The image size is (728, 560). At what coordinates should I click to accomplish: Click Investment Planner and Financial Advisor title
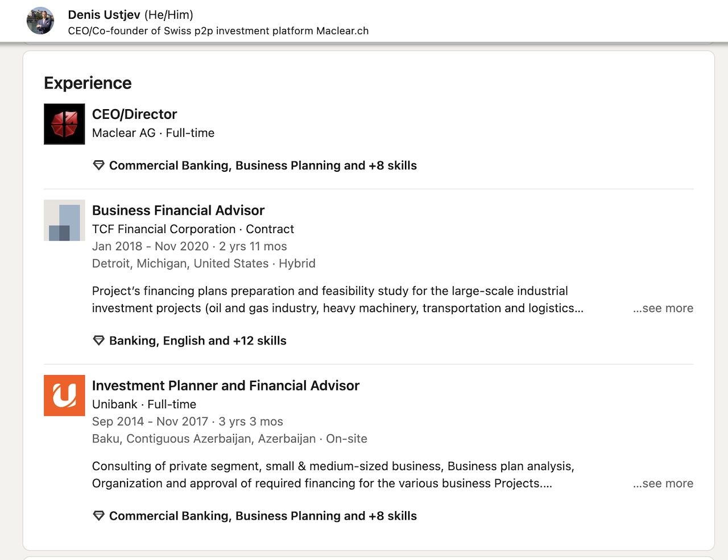(225, 385)
